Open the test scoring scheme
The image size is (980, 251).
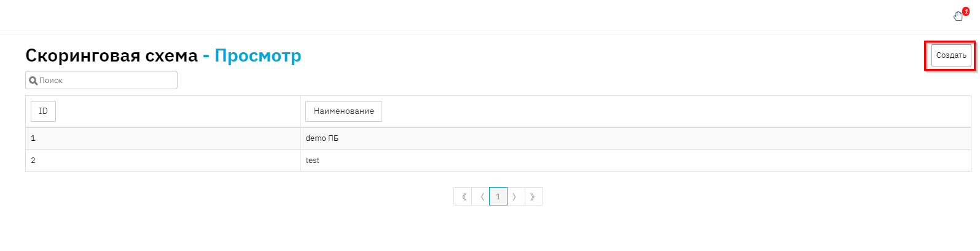[313, 161]
